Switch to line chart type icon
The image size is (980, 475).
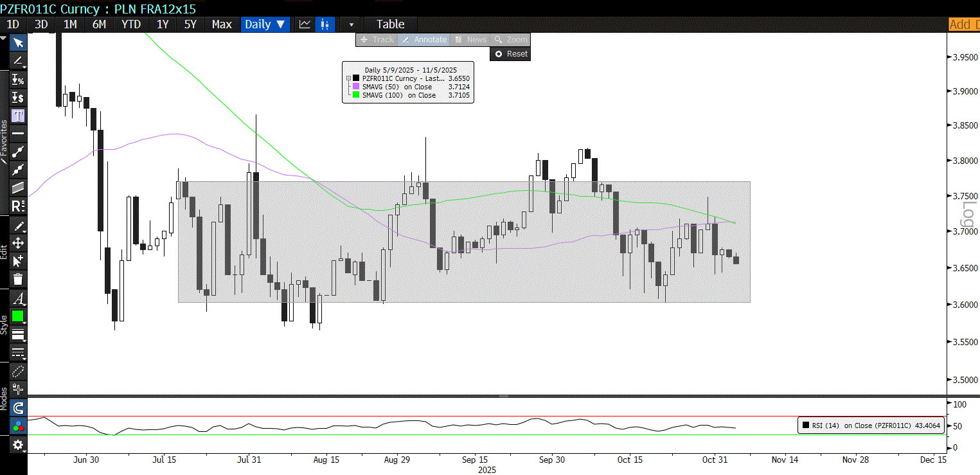point(305,24)
